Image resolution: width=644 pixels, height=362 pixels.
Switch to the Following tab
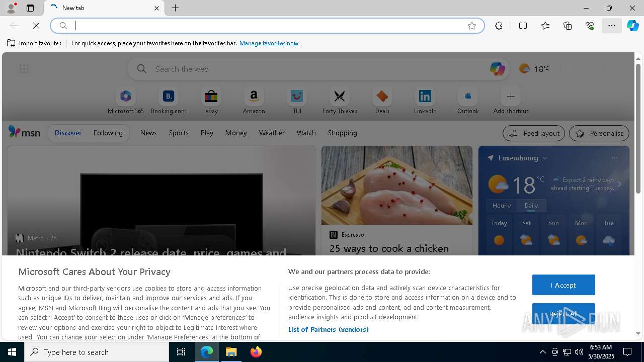pos(108,133)
